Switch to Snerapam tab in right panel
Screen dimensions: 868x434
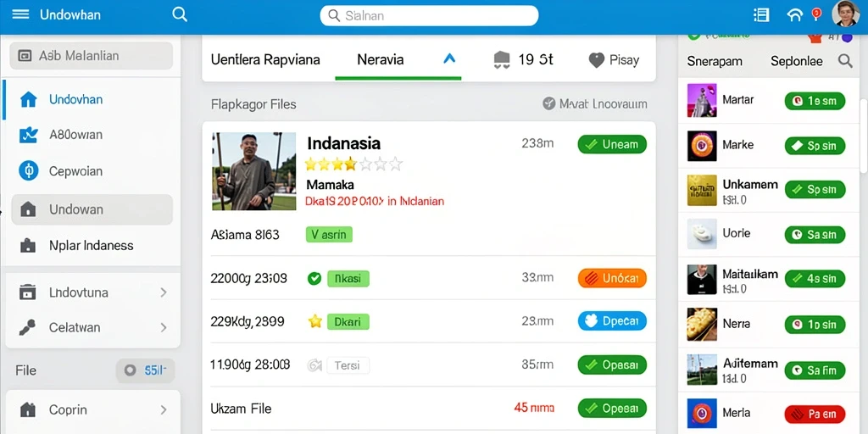pos(714,61)
